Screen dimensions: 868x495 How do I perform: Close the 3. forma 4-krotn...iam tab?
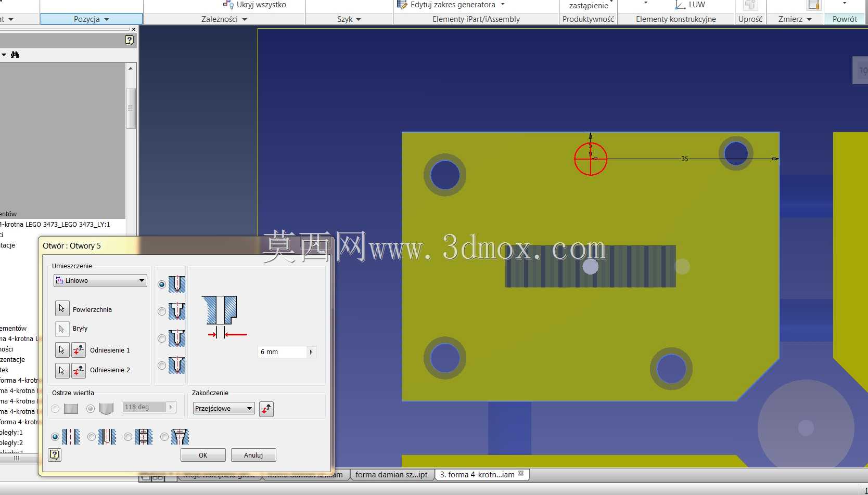521,473
